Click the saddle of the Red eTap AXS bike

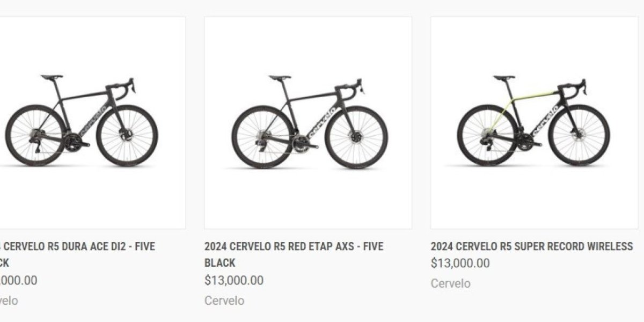point(280,77)
